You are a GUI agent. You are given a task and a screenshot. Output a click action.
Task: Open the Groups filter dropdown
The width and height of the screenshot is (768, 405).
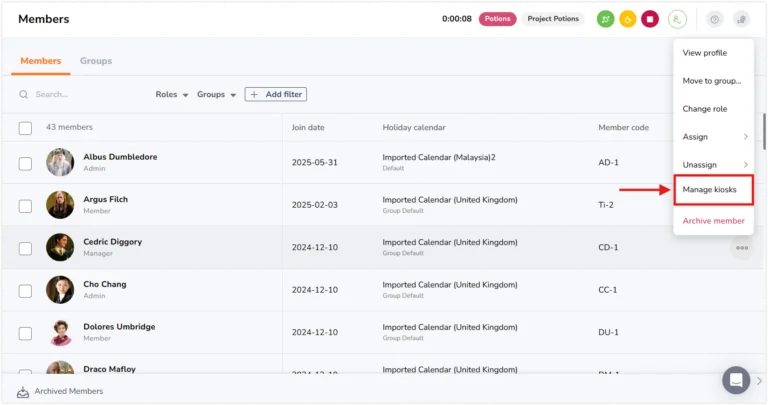pos(216,95)
